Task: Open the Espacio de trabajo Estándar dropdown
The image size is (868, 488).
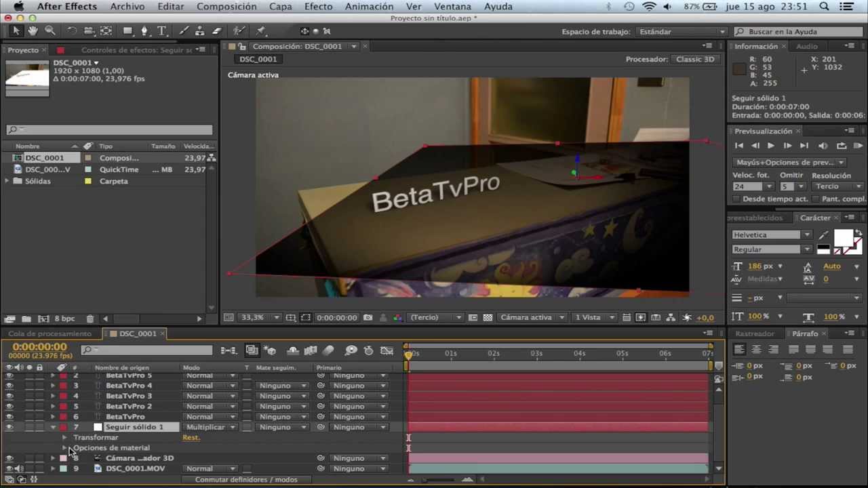Action: coord(681,32)
